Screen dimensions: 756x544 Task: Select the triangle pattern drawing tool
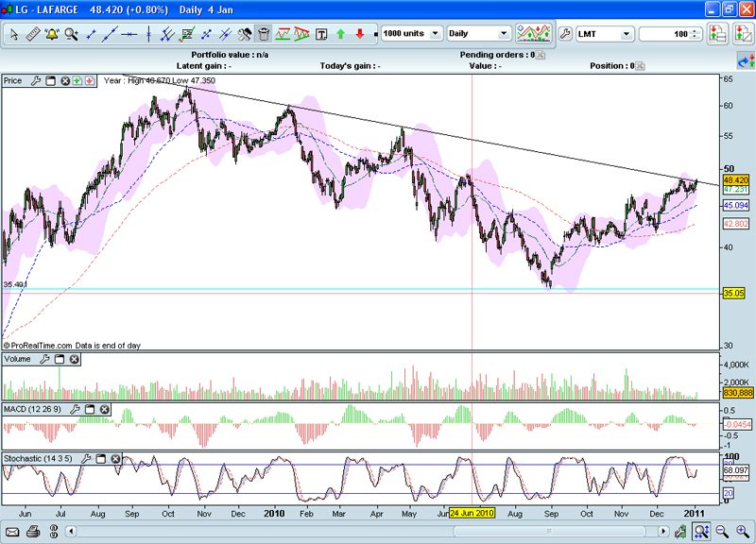point(301,34)
